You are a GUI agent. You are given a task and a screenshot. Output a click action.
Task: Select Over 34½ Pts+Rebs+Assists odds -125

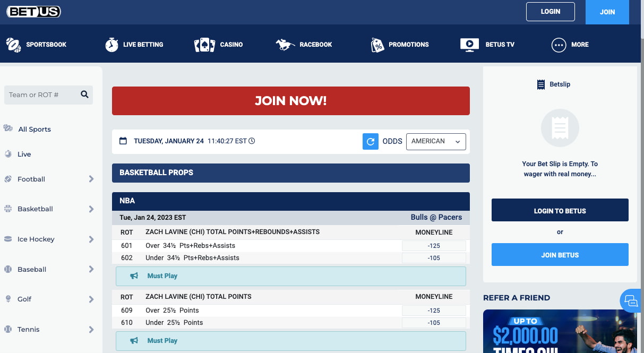[434, 246]
